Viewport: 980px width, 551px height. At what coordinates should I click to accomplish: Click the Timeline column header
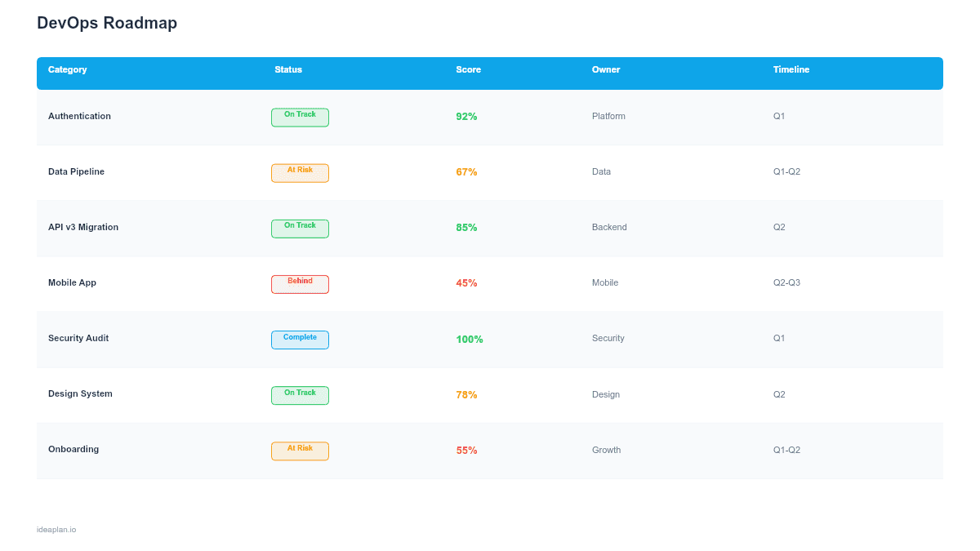791,70
